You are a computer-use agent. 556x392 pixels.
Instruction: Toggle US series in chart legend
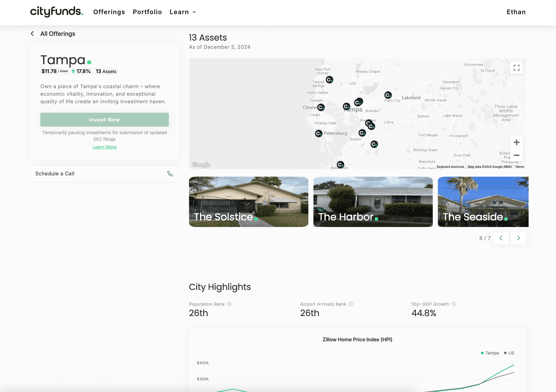(x=509, y=353)
